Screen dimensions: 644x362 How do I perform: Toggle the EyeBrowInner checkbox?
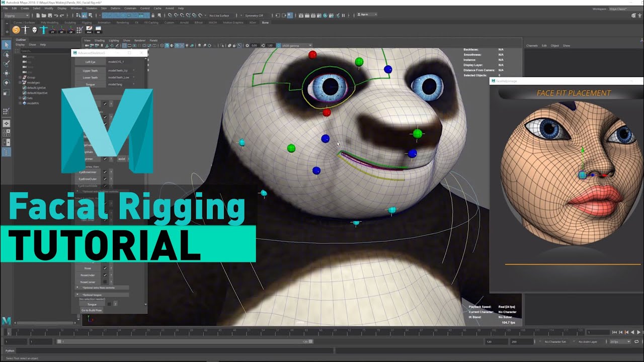pos(105,172)
